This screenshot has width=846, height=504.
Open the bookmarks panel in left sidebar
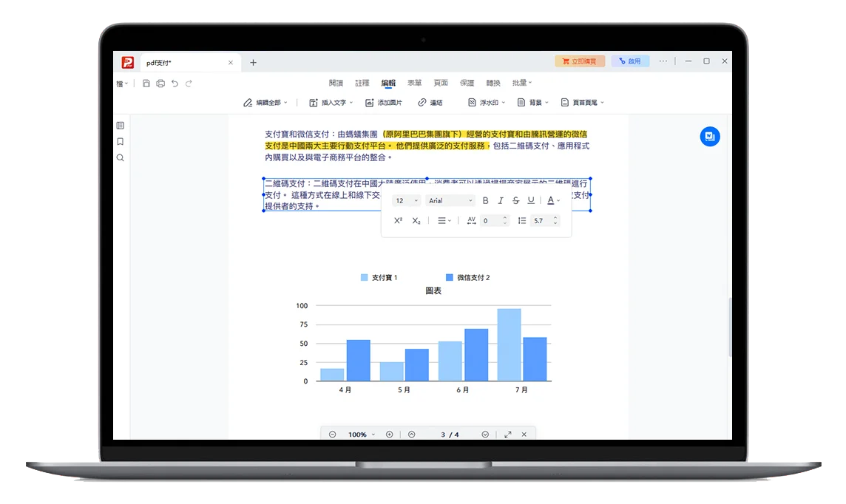(121, 142)
